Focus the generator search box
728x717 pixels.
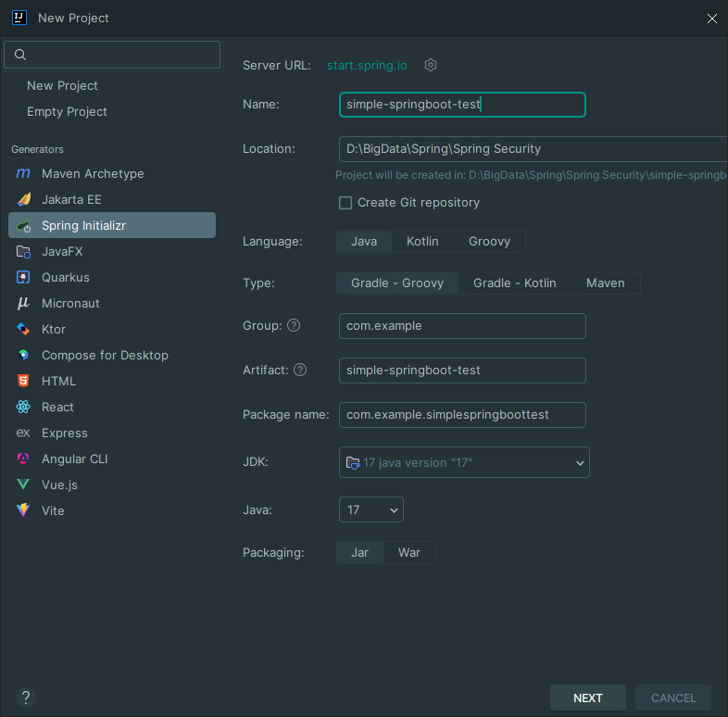click(112, 55)
